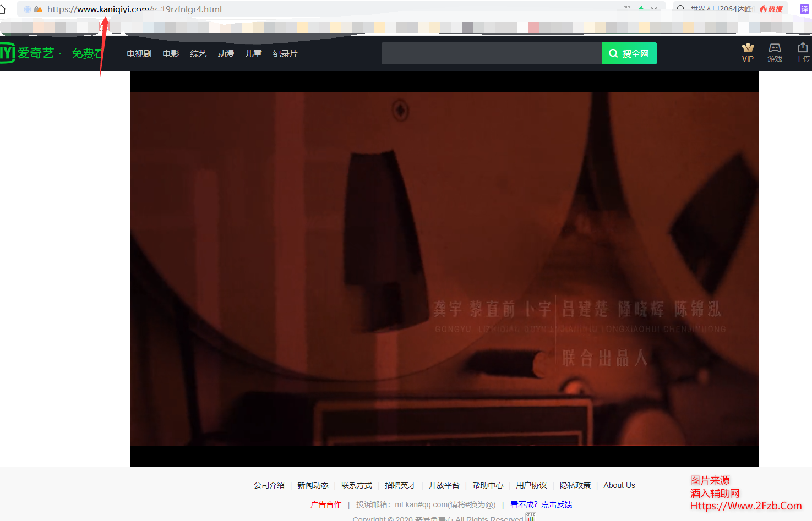This screenshot has height=521, width=812.
Task: Click the purple 译 translate icon
Action: click(x=804, y=9)
